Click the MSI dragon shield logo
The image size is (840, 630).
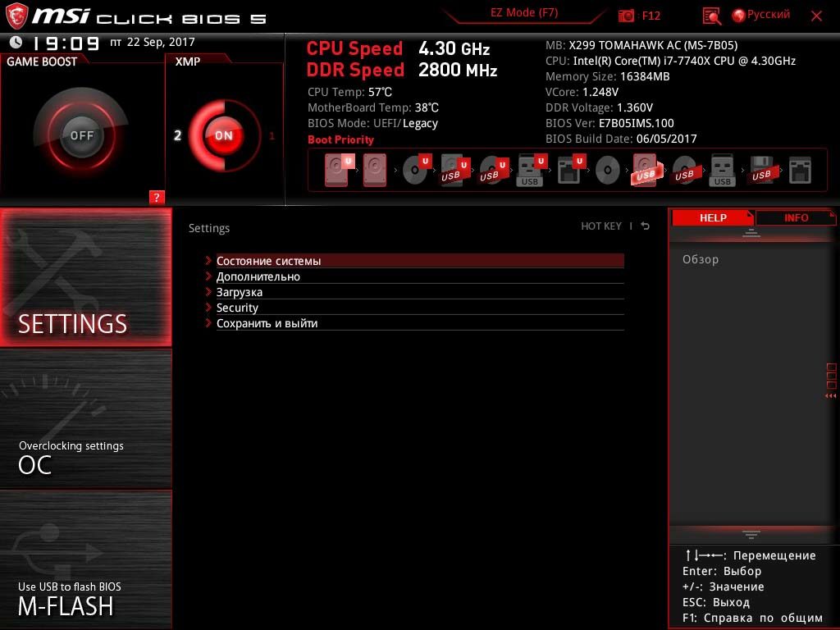pyautogui.click(x=16, y=16)
